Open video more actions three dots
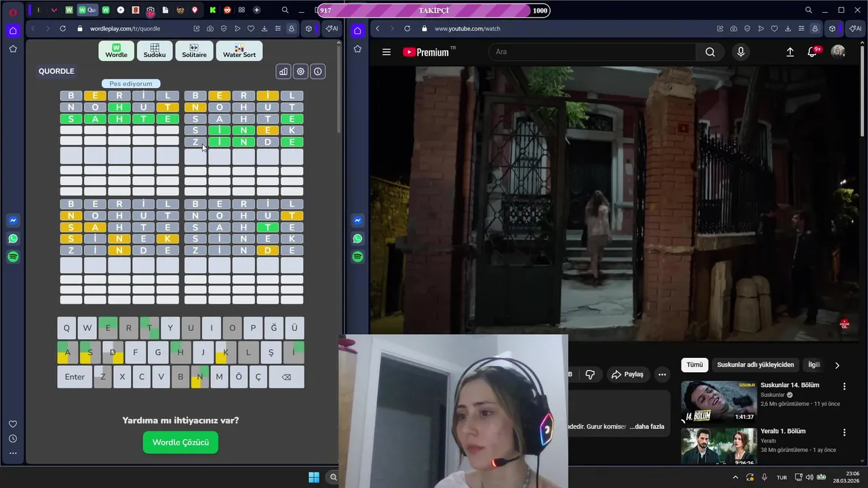868x488 pixels. (x=663, y=374)
